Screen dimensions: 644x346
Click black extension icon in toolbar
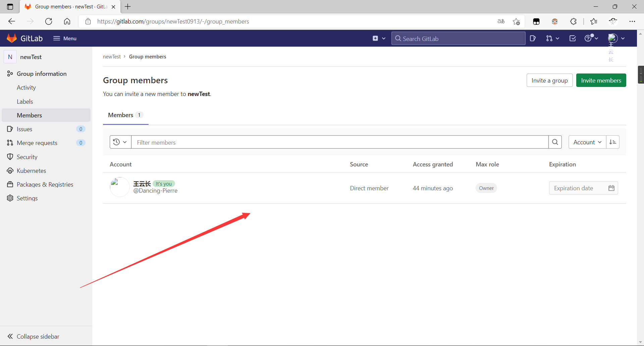(x=536, y=21)
